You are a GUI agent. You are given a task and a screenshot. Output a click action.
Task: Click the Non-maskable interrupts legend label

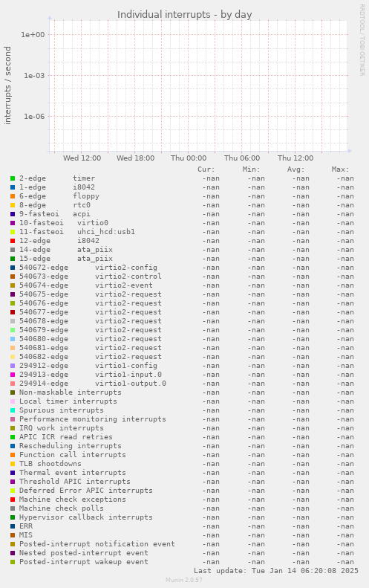pos(71,392)
